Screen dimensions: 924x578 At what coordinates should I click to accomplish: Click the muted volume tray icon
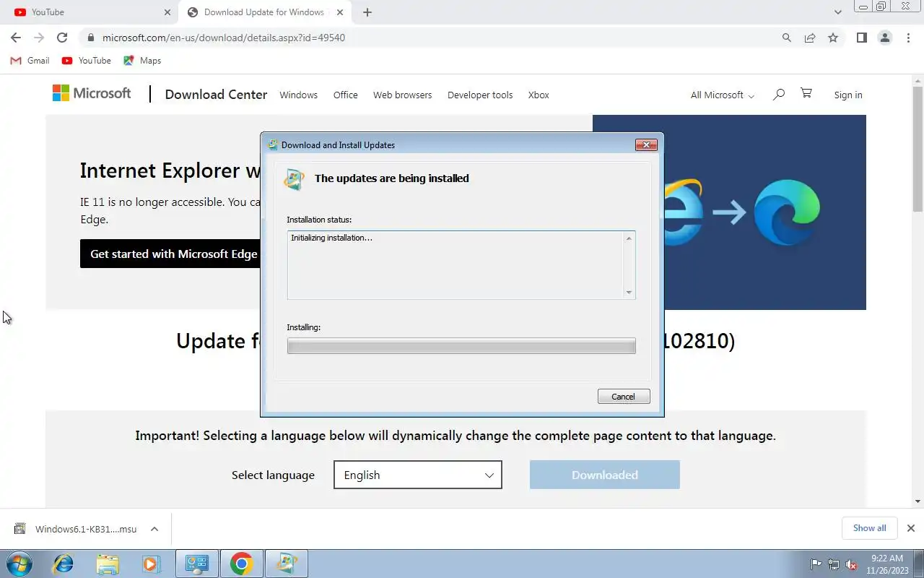click(852, 564)
